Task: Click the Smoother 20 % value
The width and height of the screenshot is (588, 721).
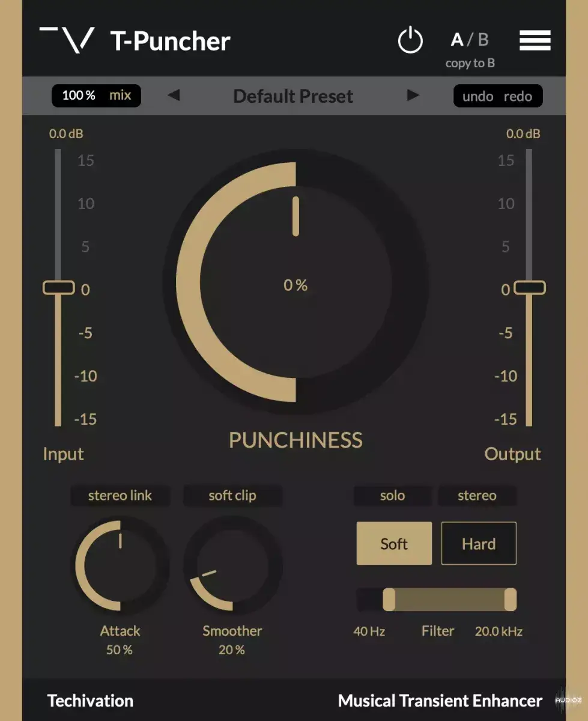Action: pos(232,650)
